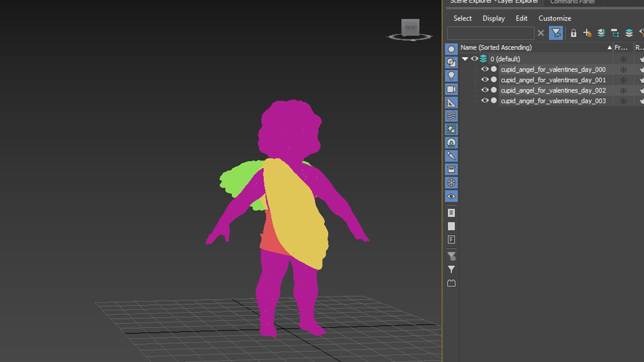This screenshot has width=644, height=362.
Task: Open the Display menu
Action: (493, 18)
